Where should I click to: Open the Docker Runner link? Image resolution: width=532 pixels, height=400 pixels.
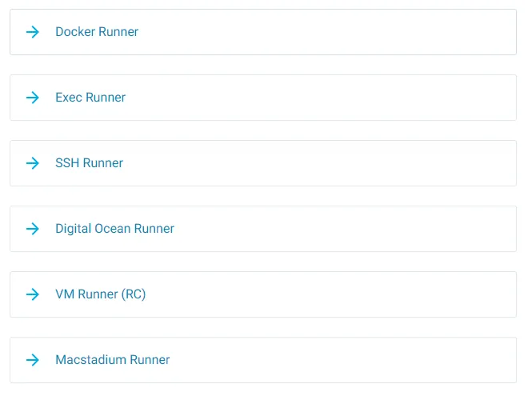click(x=97, y=32)
